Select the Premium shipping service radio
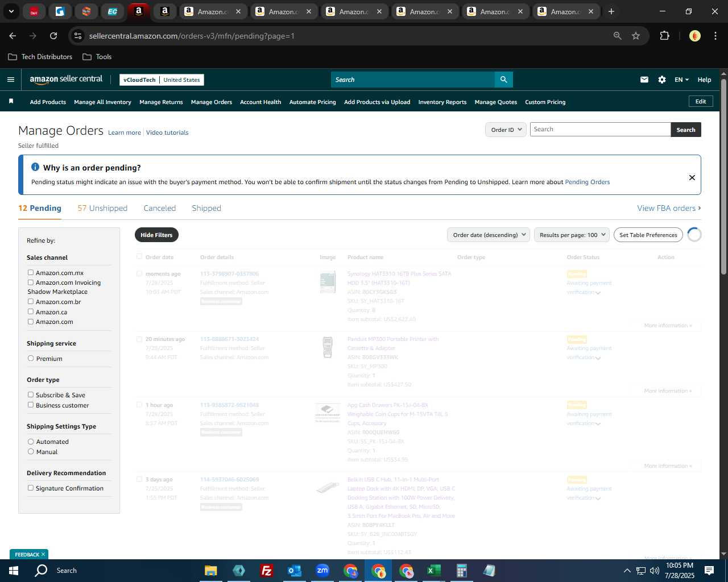 31,359
